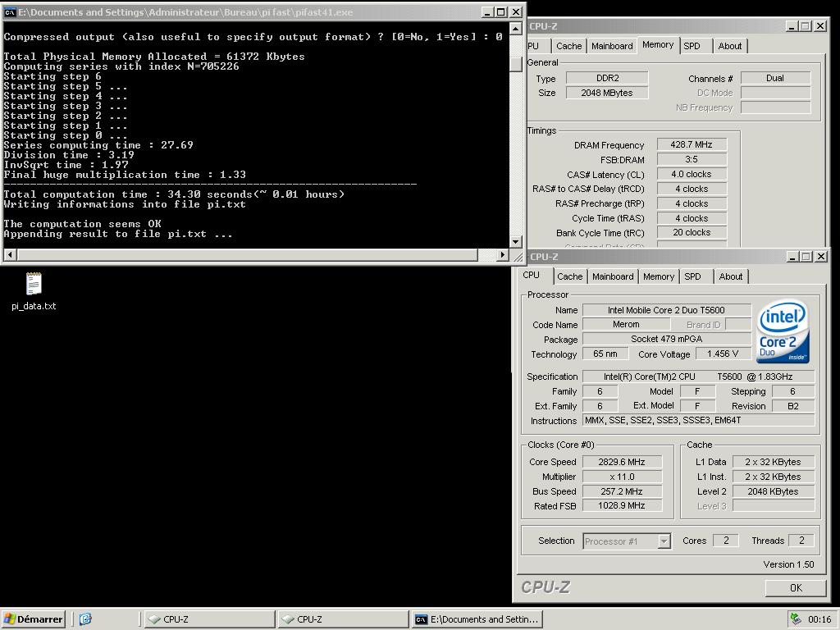Open Mainboard tab in upper CPU-Z window
This screenshot has height=630, width=840.
pyautogui.click(x=612, y=46)
